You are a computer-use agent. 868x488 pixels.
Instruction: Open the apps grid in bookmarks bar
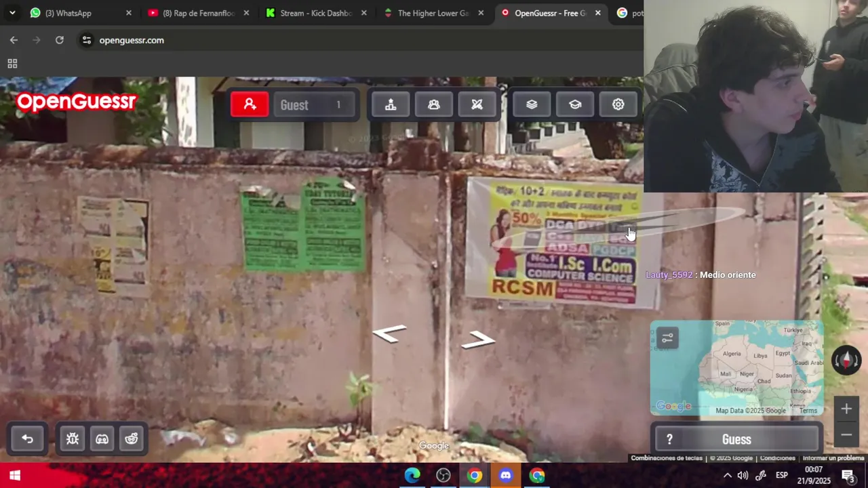12,64
